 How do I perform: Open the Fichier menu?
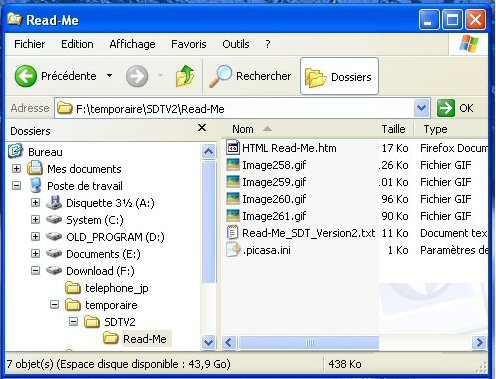pyautogui.click(x=29, y=44)
